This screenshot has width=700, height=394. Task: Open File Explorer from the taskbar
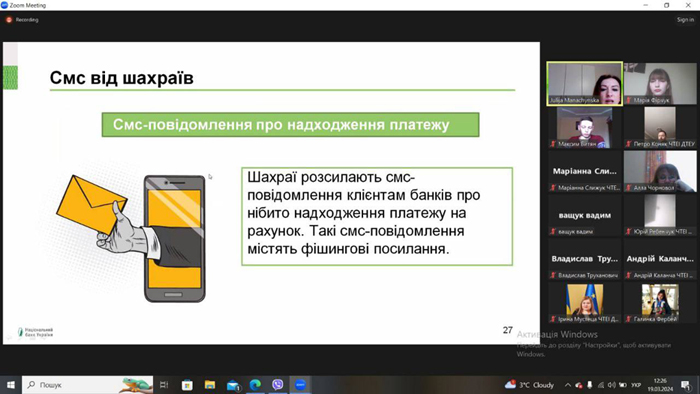click(210, 384)
